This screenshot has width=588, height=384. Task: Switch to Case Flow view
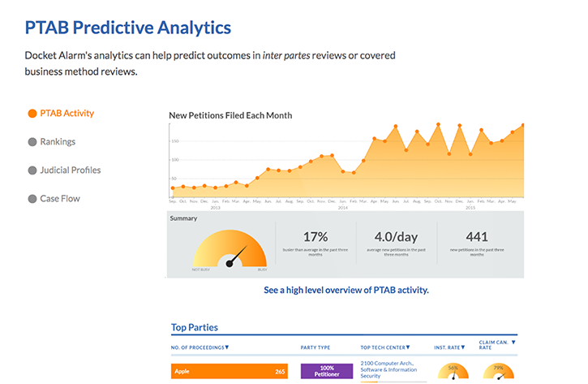click(x=60, y=199)
